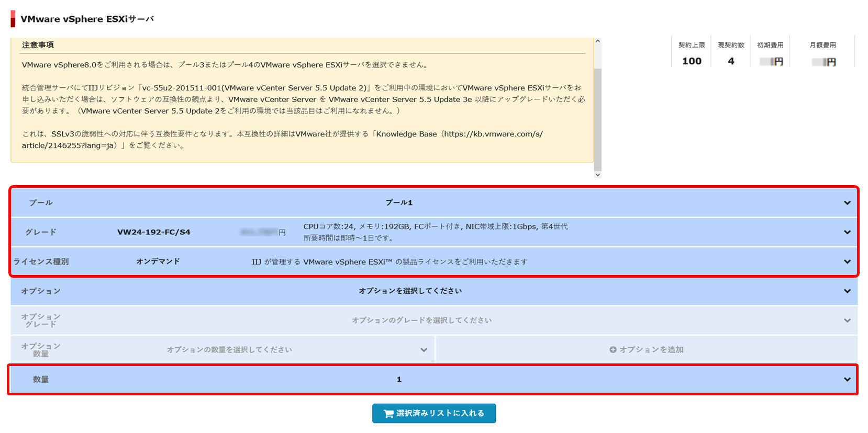Click the kb.vmware.com Knowledge Base URL text
The width and height of the screenshot is (868, 433).
282,140
